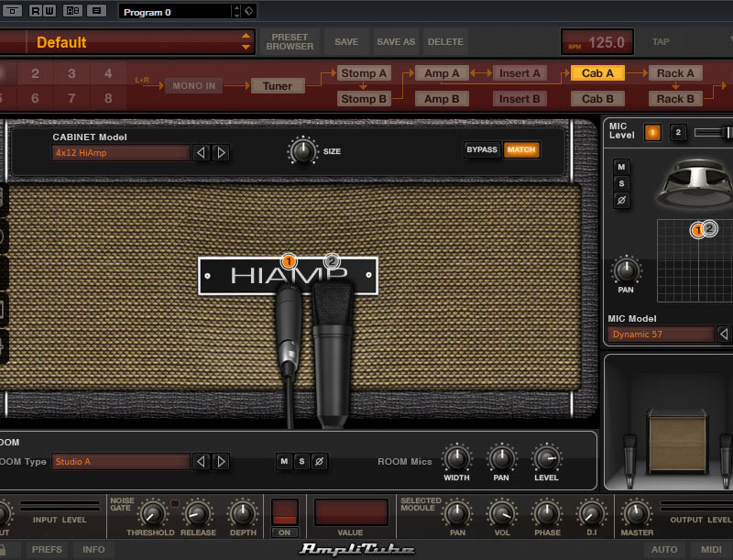Image resolution: width=733 pixels, height=560 pixels.
Task: Open the Insert A module
Action: tap(520, 73)
